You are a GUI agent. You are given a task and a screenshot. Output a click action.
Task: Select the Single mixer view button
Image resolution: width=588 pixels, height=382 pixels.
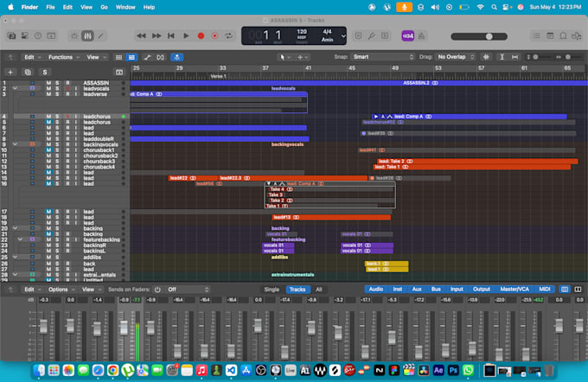(x=272, y=290)
